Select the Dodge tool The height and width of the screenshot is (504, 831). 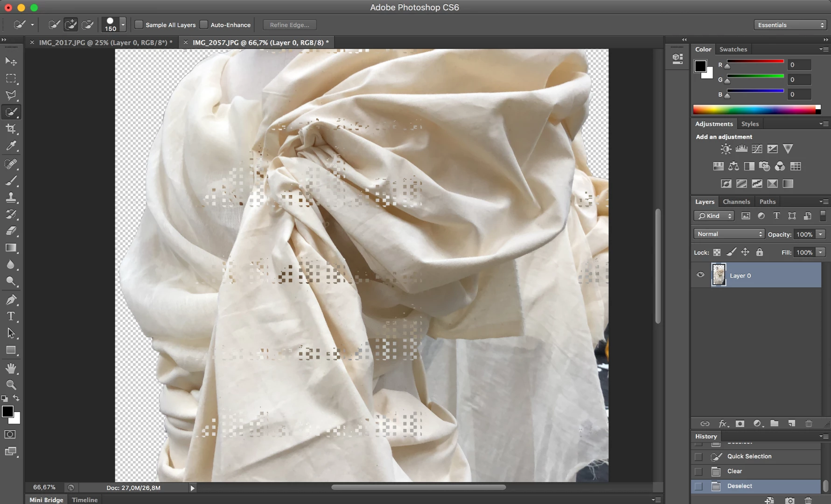[11, 281]
